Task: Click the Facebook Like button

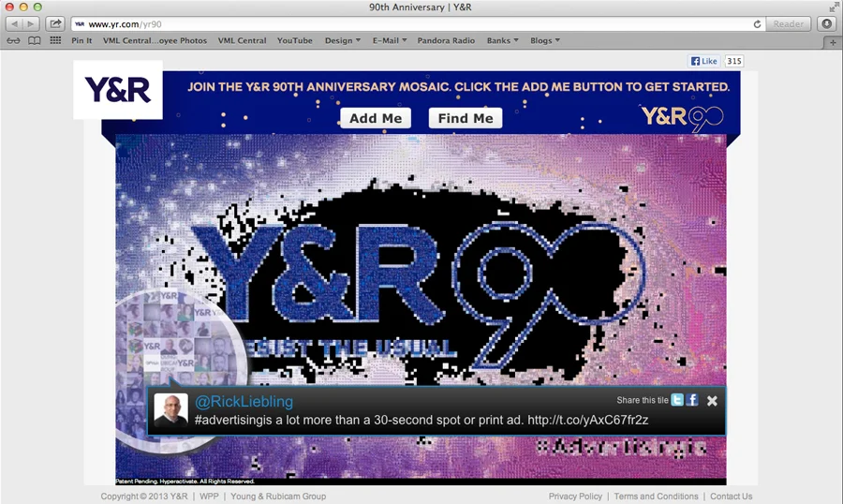Action: 703,61
